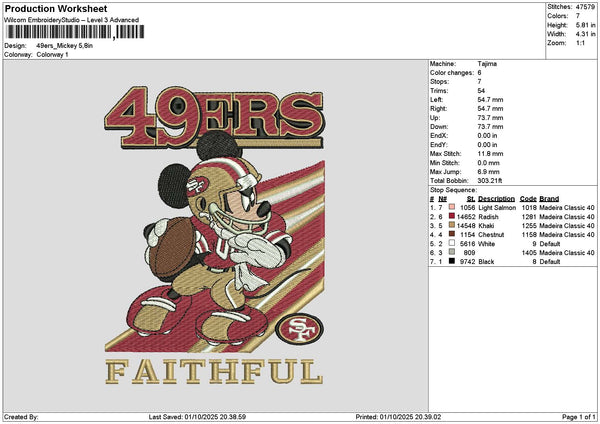Screen dimensions: 600x424
Task: Click the Radish stitch count 14652
Action: pyautogui.click(x=466, y=217)
